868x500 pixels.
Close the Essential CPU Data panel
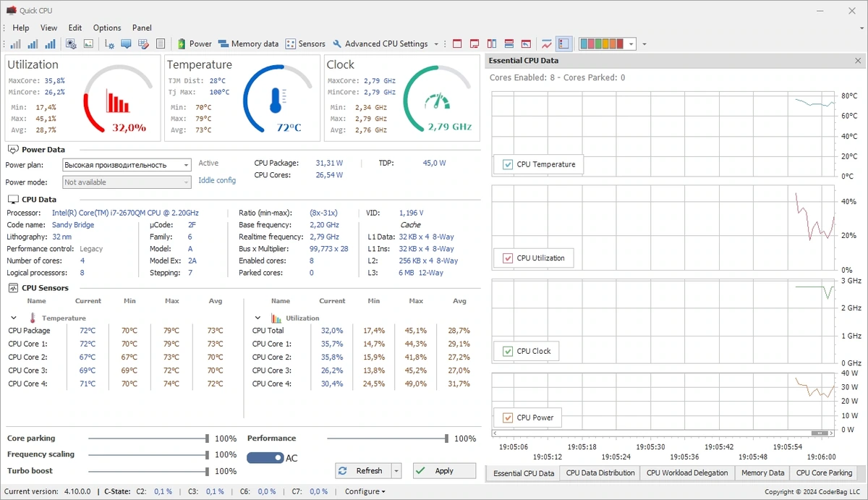pyautogui.click(x=858, y=61)
